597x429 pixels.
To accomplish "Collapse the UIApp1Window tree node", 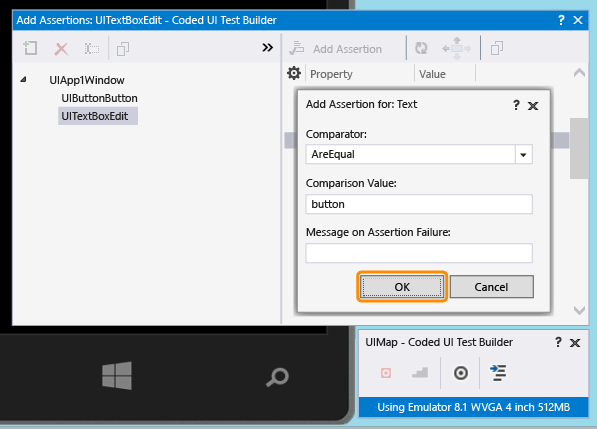I will [24, 80].
